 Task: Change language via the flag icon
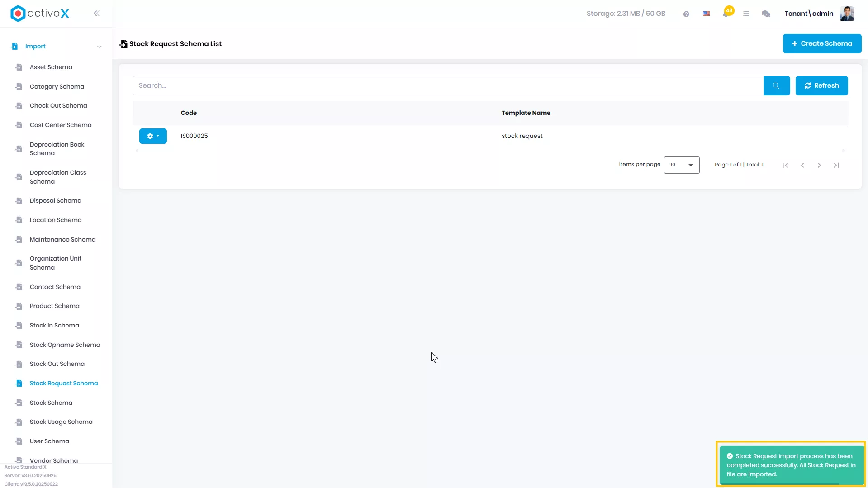click(x=706, y=14)
